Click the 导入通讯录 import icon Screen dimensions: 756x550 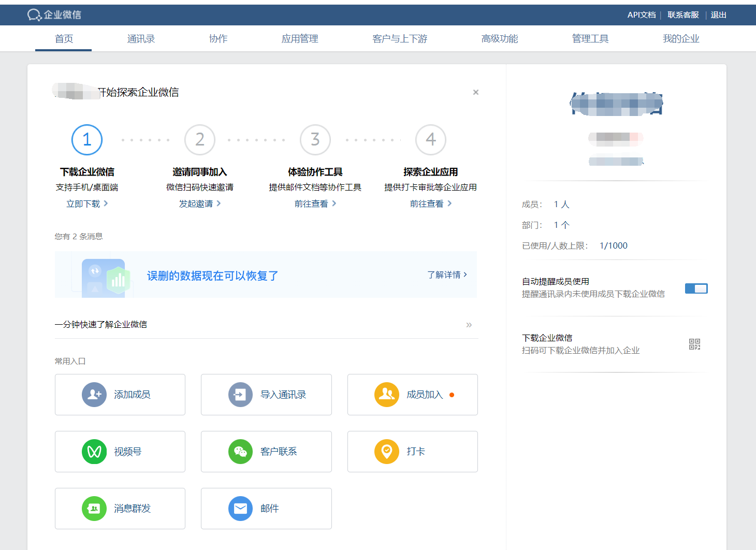coord(240,395)
